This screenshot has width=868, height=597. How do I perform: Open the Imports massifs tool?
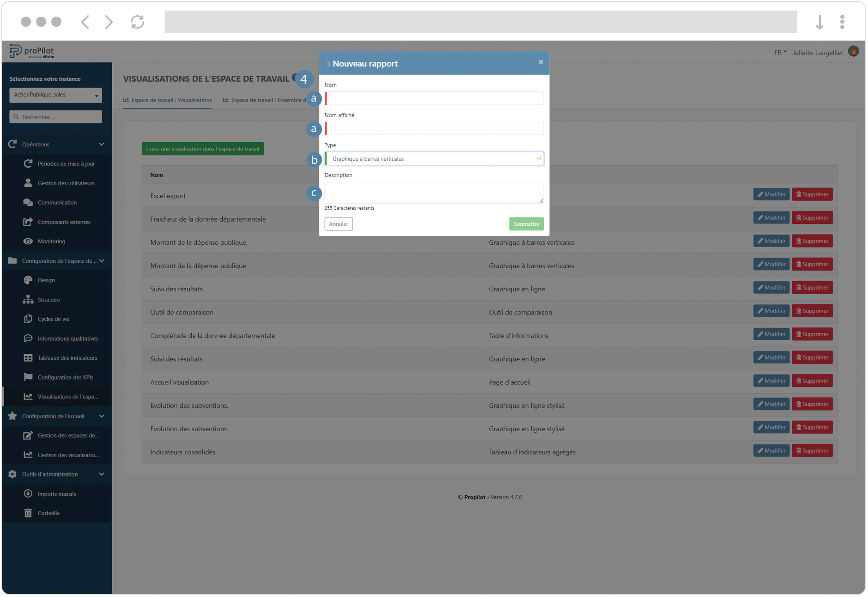(x=57, y=494)
